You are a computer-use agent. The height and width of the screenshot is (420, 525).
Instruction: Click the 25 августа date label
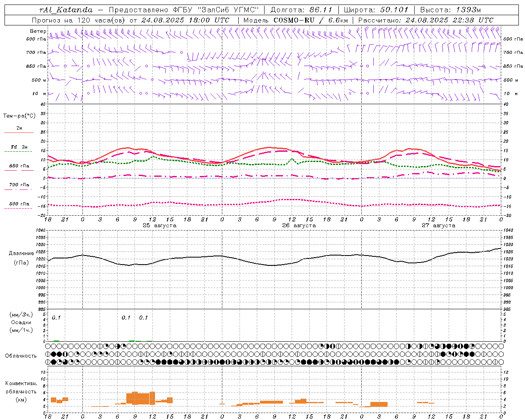coord(160,226)
